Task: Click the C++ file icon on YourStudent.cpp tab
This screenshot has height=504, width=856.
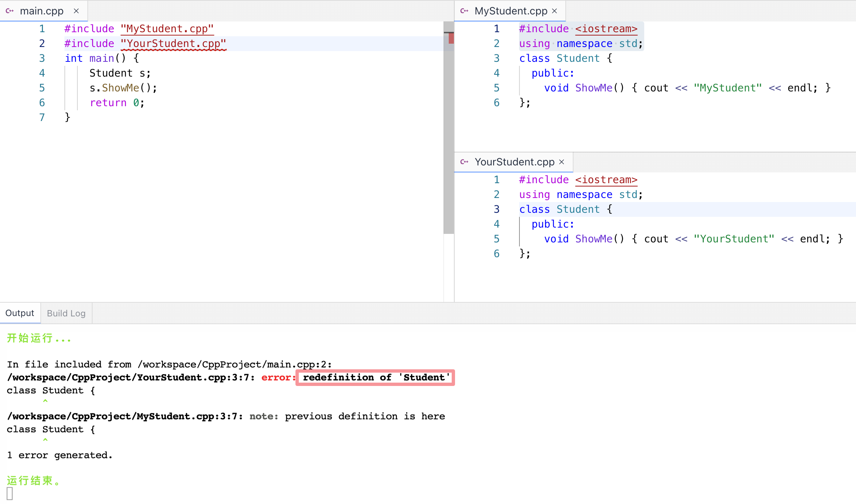Action: [x=464, y=162]
